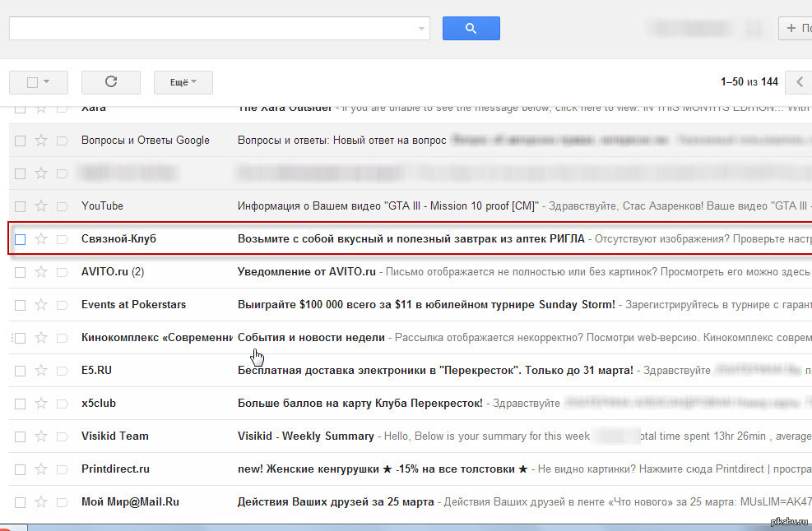Viewport: 812px width, 531px height.
Task: Mark Printdirect.ru email as important
Action: (x=62, y=469)
